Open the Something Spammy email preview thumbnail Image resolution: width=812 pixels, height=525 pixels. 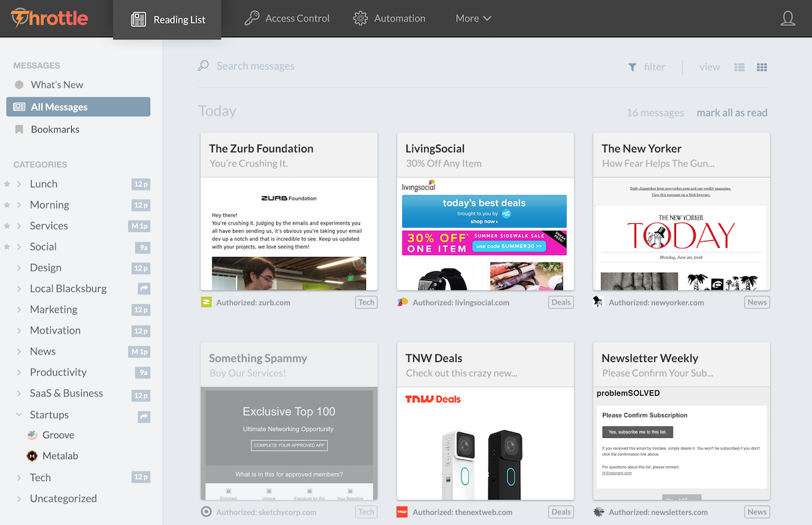click(x=289, y=443)
